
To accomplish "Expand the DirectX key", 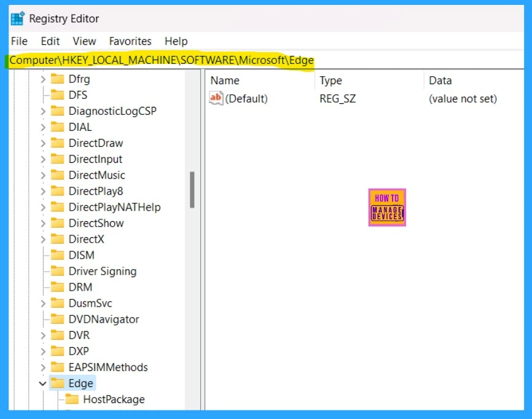I will tap(43, 239).
